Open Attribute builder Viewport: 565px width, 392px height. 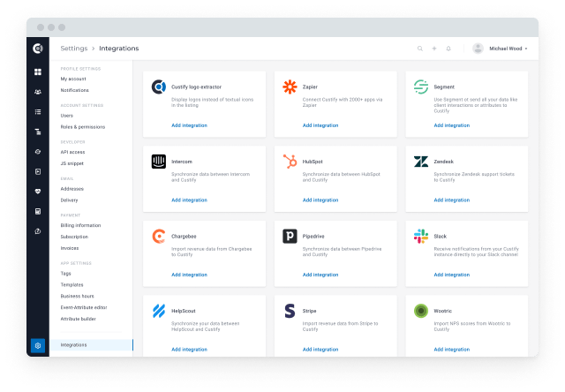coord(79,319)
